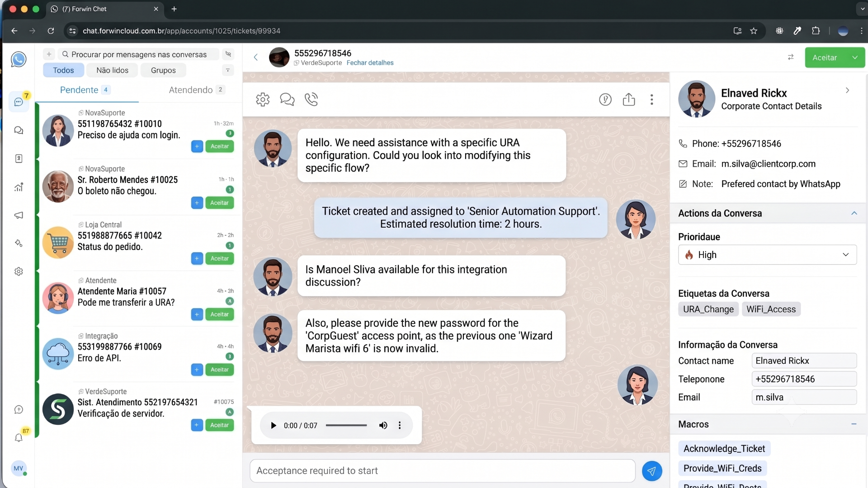
Task: Click plus button on VerdeSuporte ticket #10075
Action: tap(197, 425)
